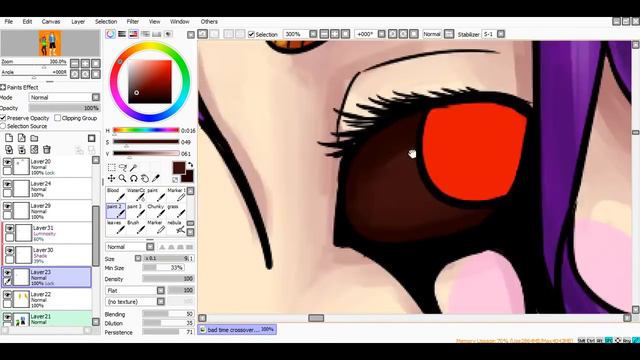The image size is (640, 360).
Task: Hide Layer24 with its eye icon
Action: [x=7, y=184]
